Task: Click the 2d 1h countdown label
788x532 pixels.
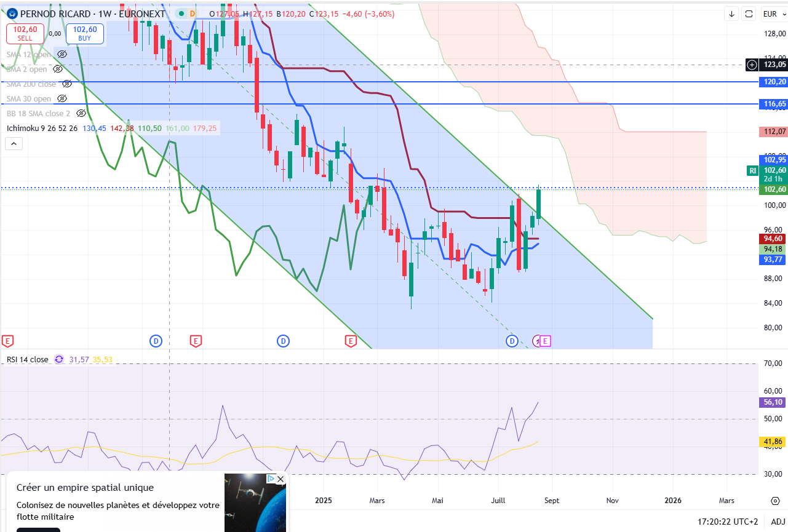Action: click(x=774, y=179)
